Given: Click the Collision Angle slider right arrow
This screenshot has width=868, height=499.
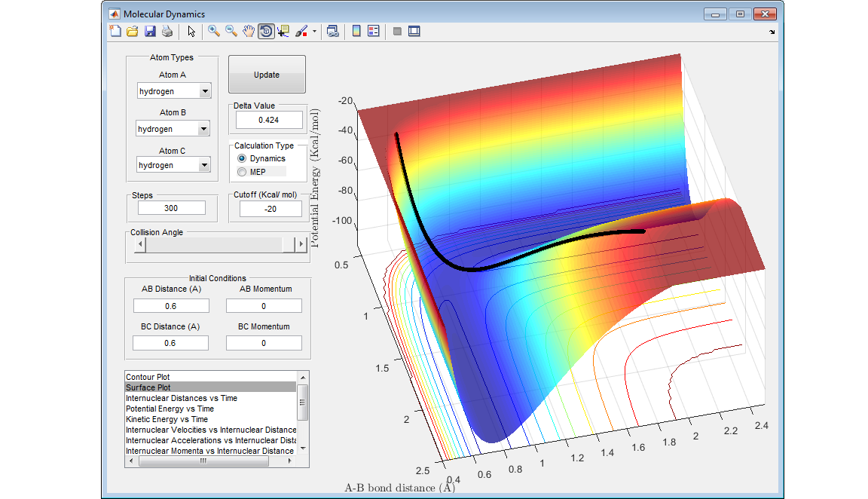Looking at the screenshot, I should click(x=301, y=244).
